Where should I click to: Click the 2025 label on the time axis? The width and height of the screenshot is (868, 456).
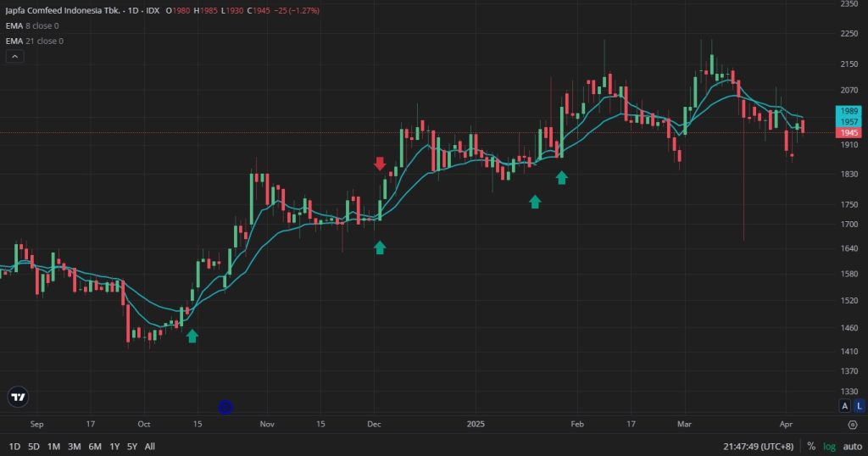pos(476,424)
